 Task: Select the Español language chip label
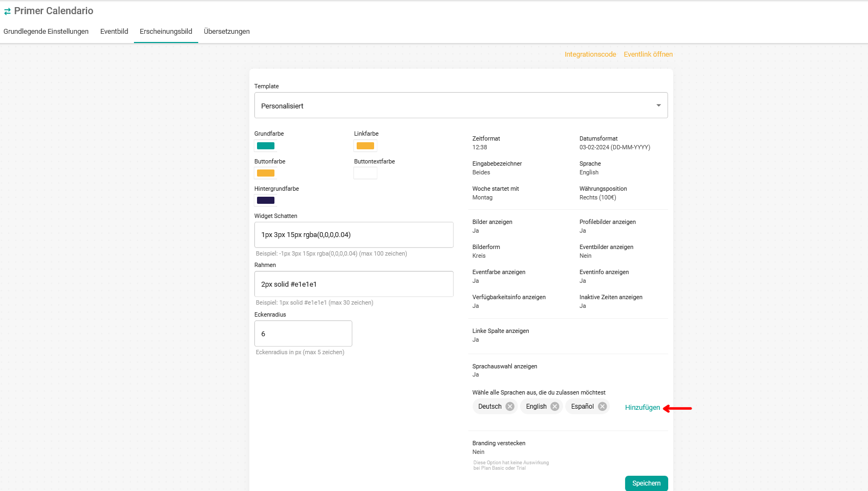coord(583,407)
